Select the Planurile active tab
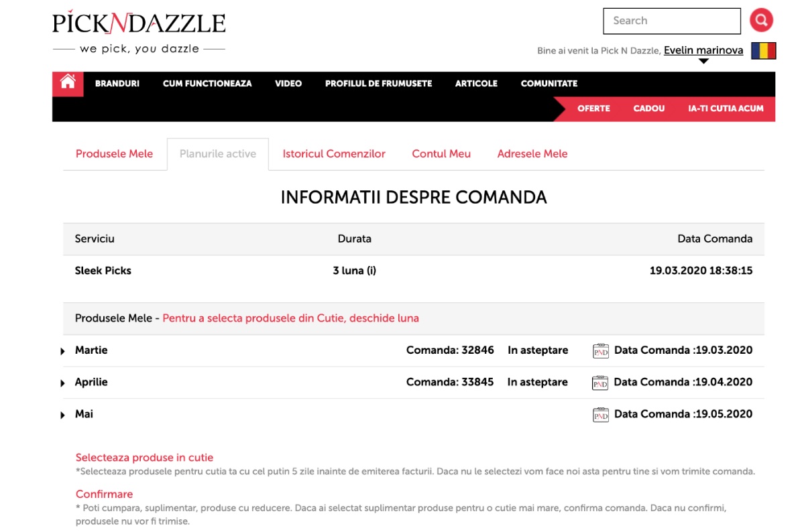 coord(218,153)
